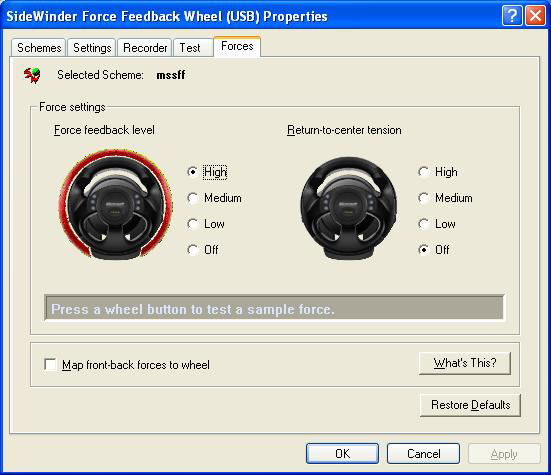Click the What's This? button
This screenshot has height=475, width=551.
[x=465, y=363]
